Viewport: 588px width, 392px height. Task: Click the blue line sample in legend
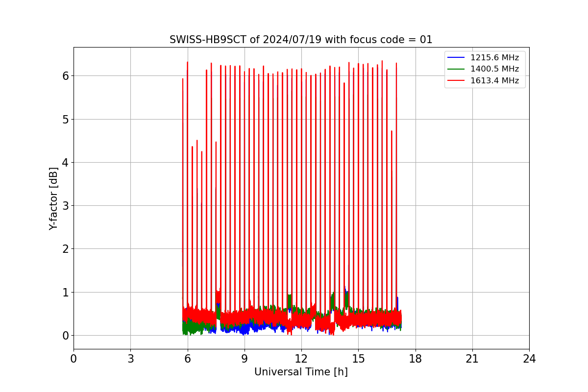[457, 58]
